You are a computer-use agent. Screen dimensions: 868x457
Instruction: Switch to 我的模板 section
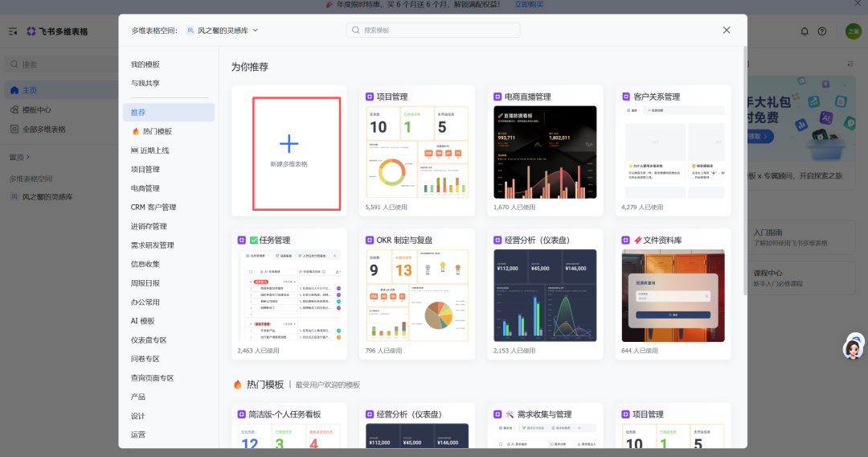click(x=145, y=64)
